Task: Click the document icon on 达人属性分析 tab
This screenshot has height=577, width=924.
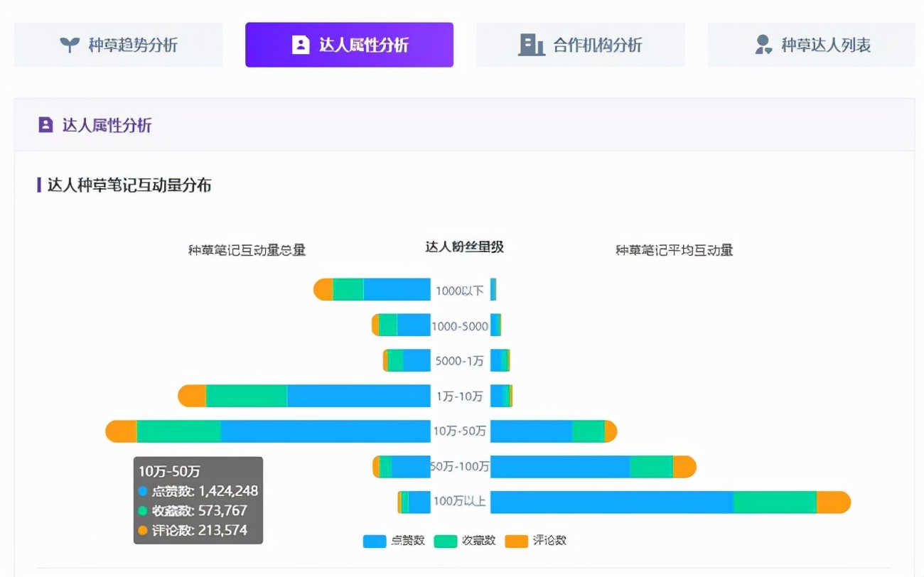Action: (299, 44)
